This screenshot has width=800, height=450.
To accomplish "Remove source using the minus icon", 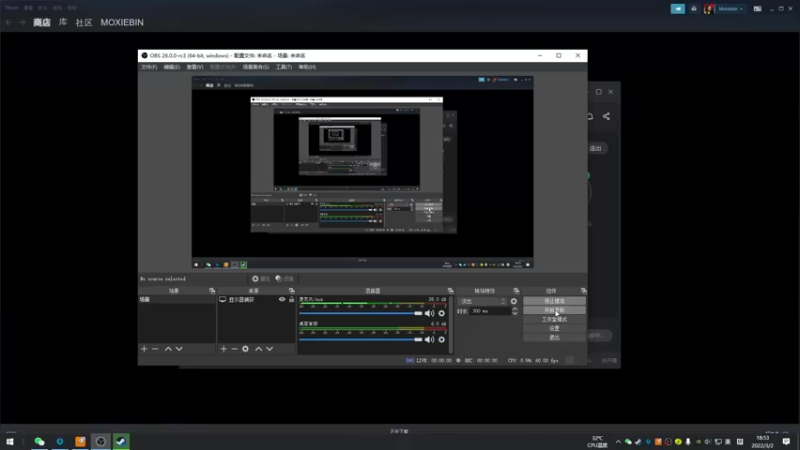I will [234, 349].
